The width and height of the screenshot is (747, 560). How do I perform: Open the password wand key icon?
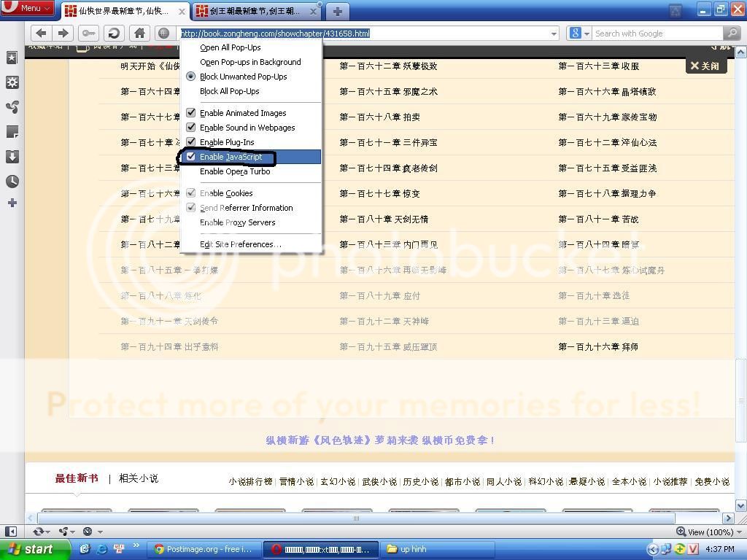tap(88, 33)
